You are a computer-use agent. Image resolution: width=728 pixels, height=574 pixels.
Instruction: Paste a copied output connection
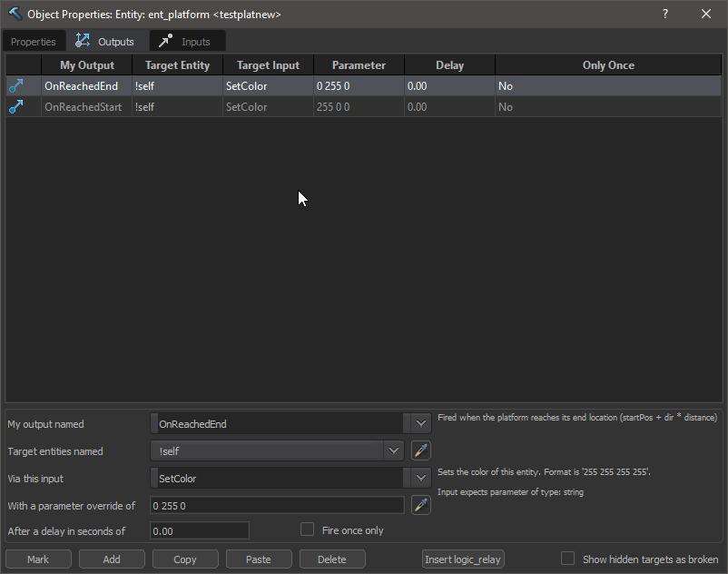259,559
